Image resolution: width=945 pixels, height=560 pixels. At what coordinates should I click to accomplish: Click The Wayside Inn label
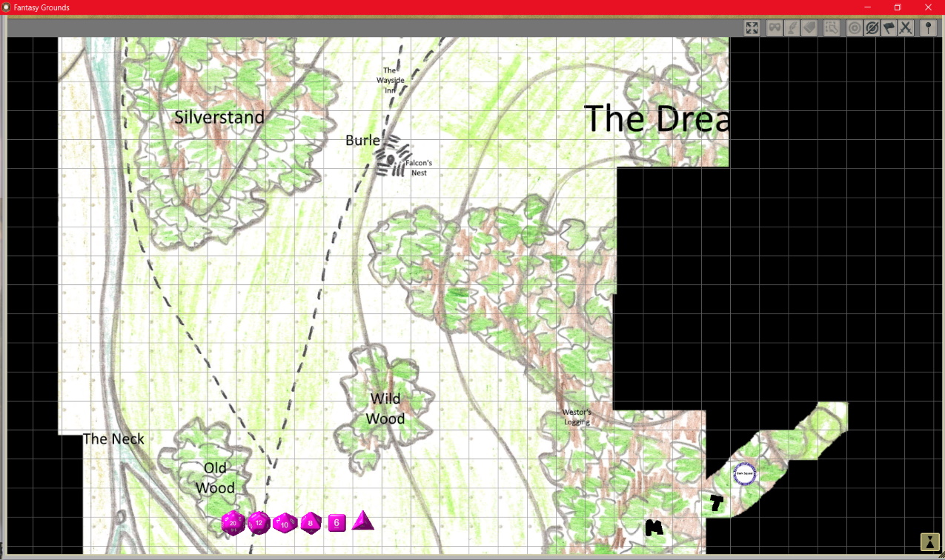390,80
